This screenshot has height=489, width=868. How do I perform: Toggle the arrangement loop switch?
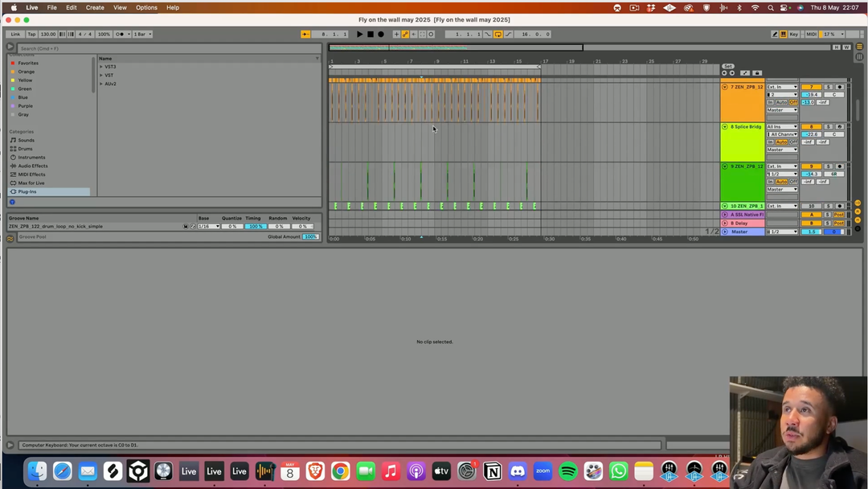[497, 35]
